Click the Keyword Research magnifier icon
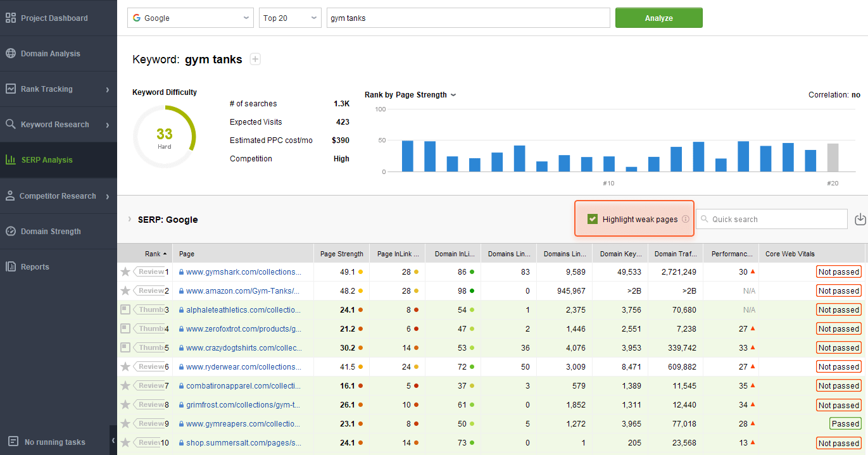 pyautogui.click(x=11, y=124)
